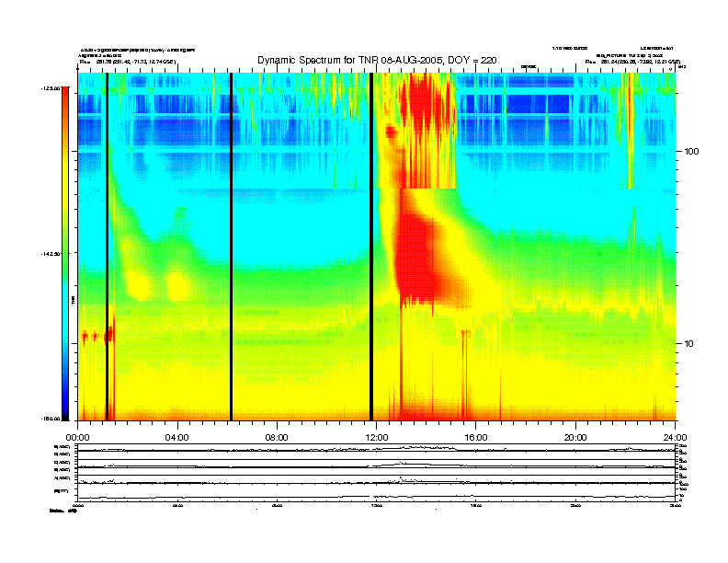Click the 00:00 time axis label
The height and width of the screenshot is (563, 728).
(x=78, y=438)
